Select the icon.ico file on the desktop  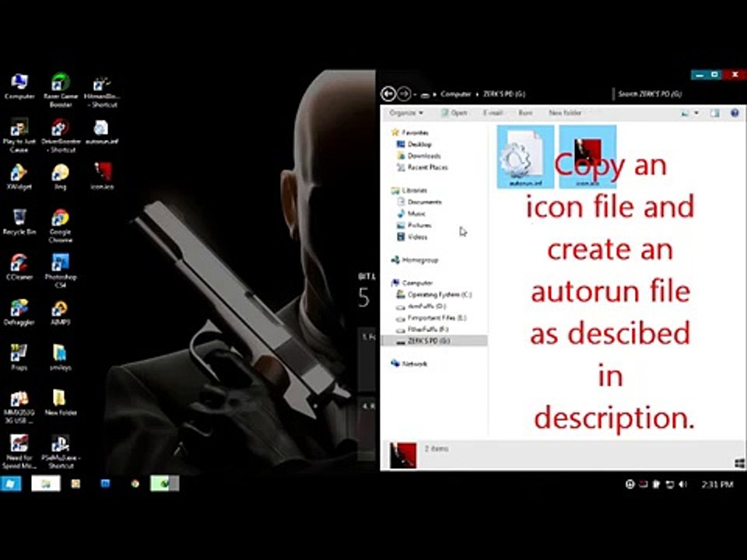coord(102,177)
